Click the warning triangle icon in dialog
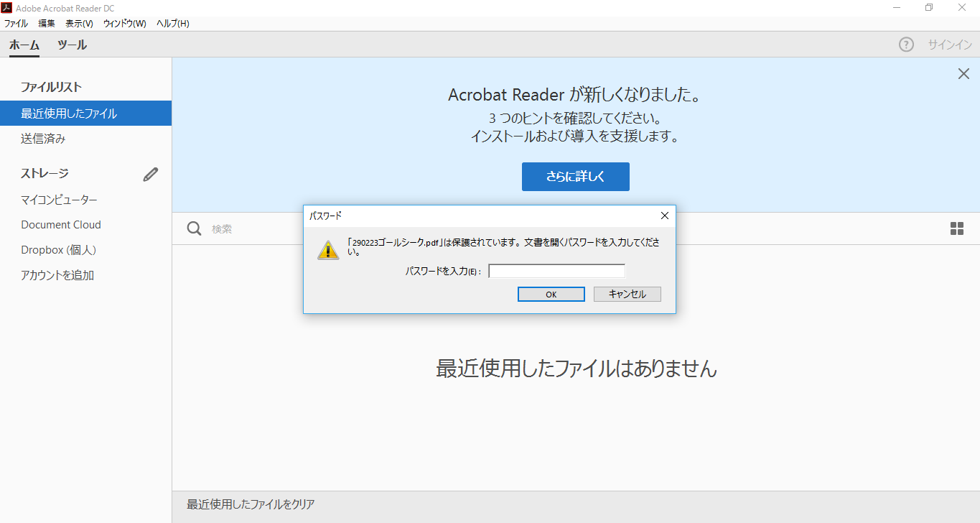980x523 pixels. tap(328, 249)
